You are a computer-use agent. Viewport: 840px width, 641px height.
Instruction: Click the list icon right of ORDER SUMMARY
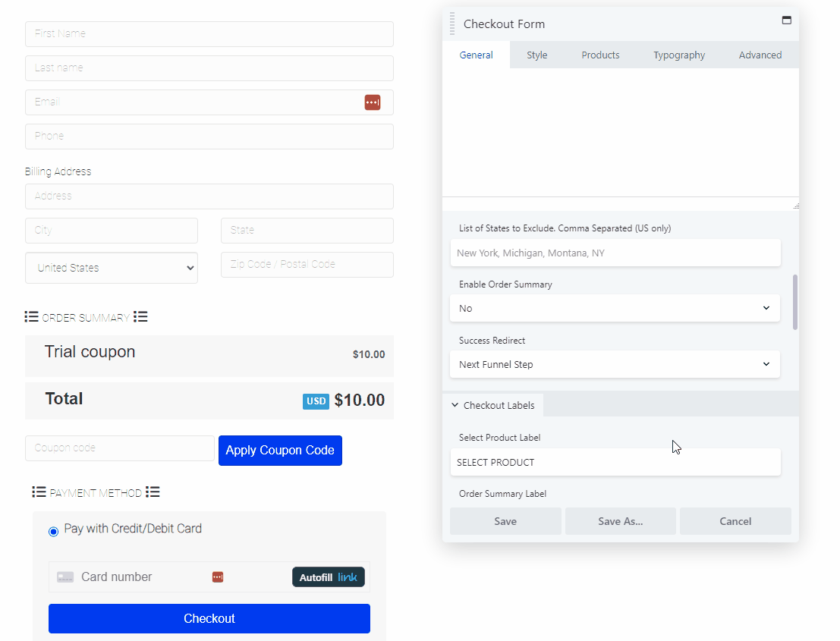140,316
